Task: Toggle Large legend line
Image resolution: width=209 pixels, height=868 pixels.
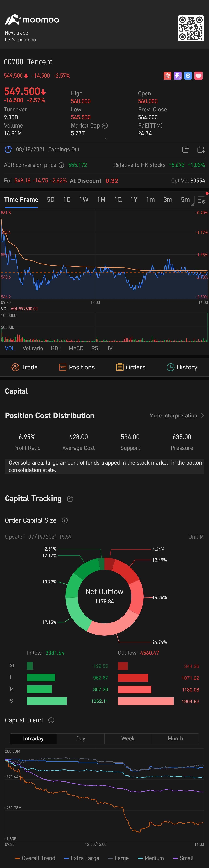Action: click(x=118, y=858)
